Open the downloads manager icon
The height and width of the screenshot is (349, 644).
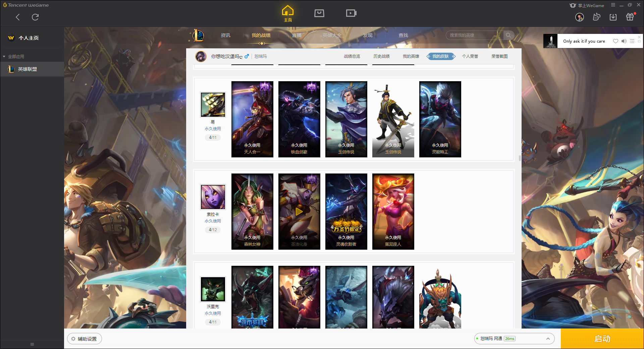pos(613,17)
